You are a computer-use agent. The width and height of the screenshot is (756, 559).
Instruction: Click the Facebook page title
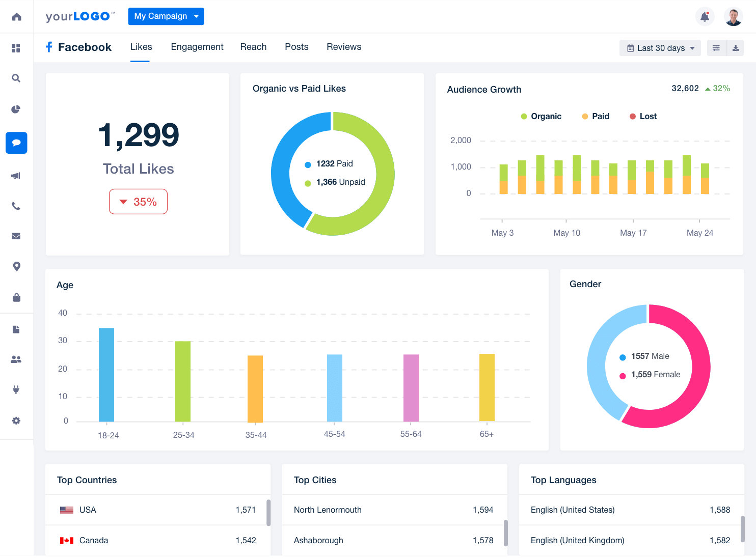[85, 47]
